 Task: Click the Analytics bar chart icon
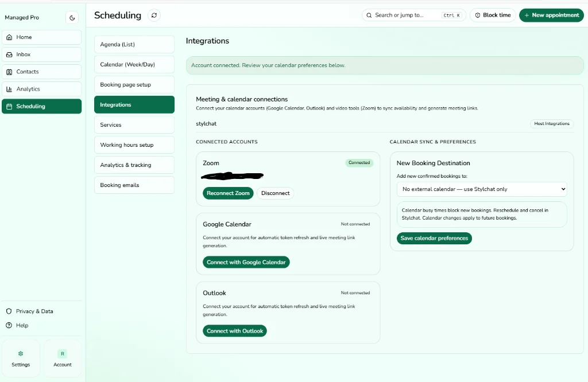pos(9,89)
